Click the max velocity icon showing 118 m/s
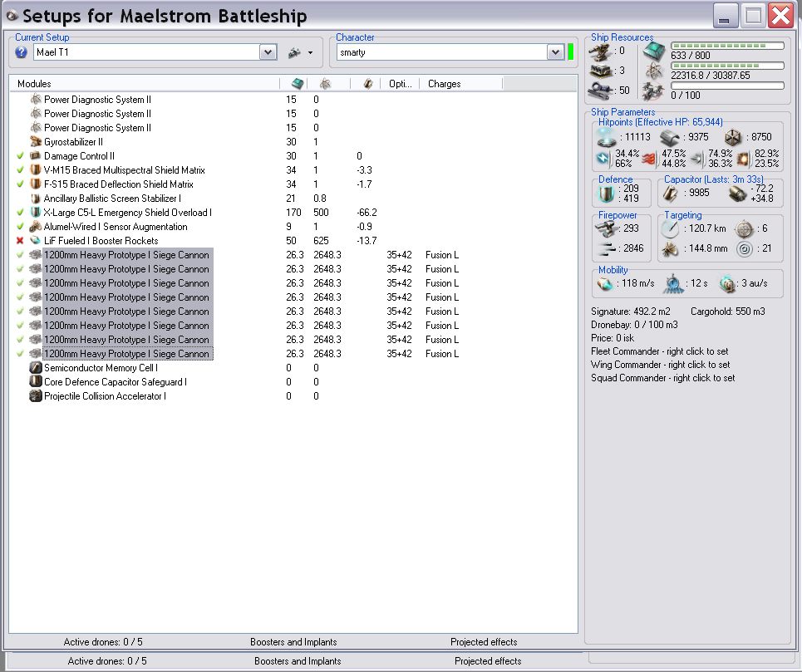 [605, 284]
